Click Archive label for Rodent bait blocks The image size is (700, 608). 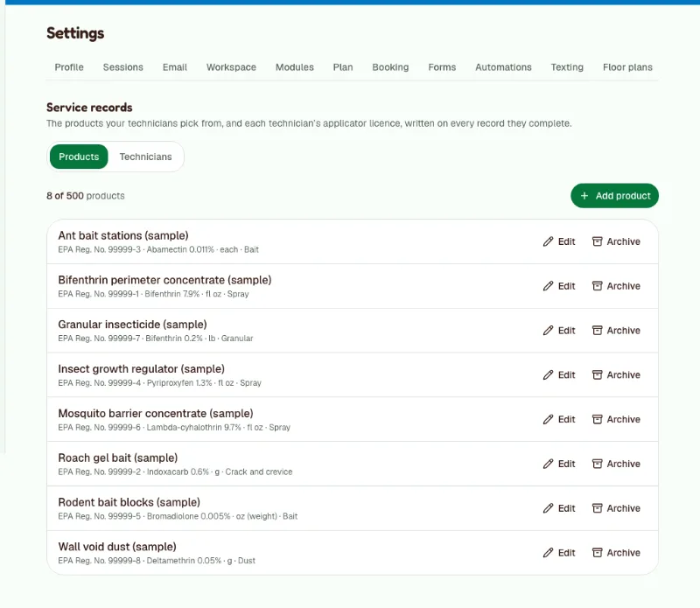coord(623,508)
